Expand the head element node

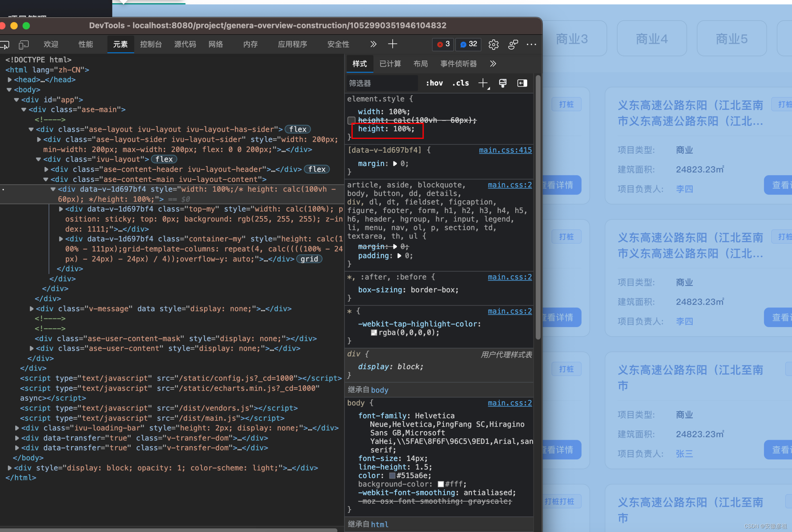coord(9,79)
